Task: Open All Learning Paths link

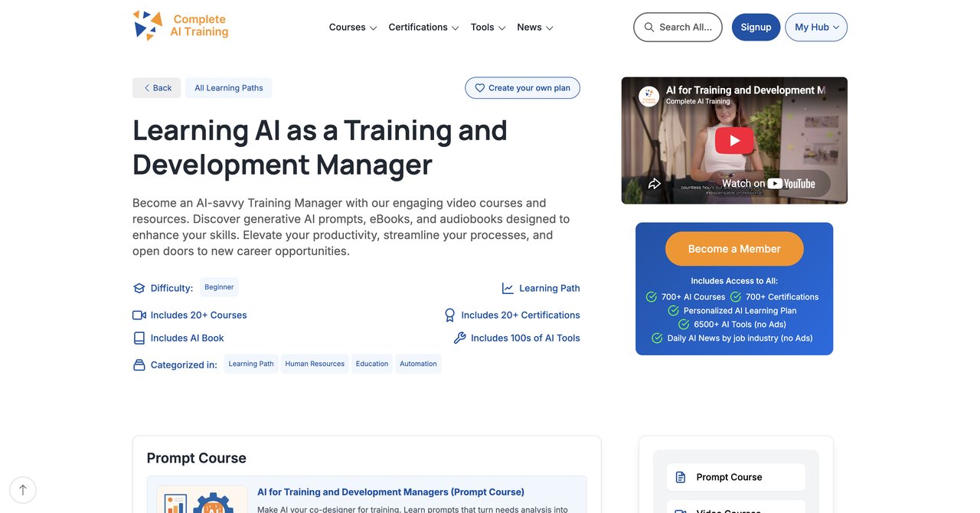Action: [x=228, y=88]
